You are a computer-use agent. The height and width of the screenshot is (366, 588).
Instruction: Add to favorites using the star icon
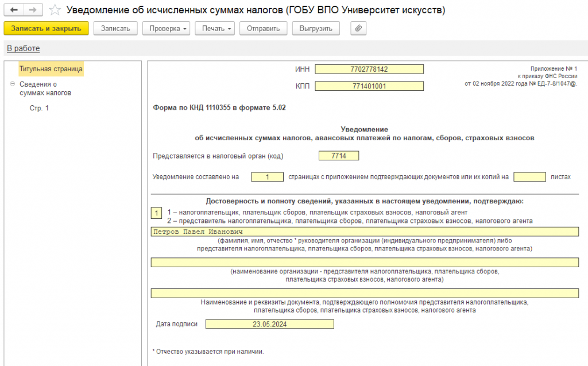(x=55, y=10)
